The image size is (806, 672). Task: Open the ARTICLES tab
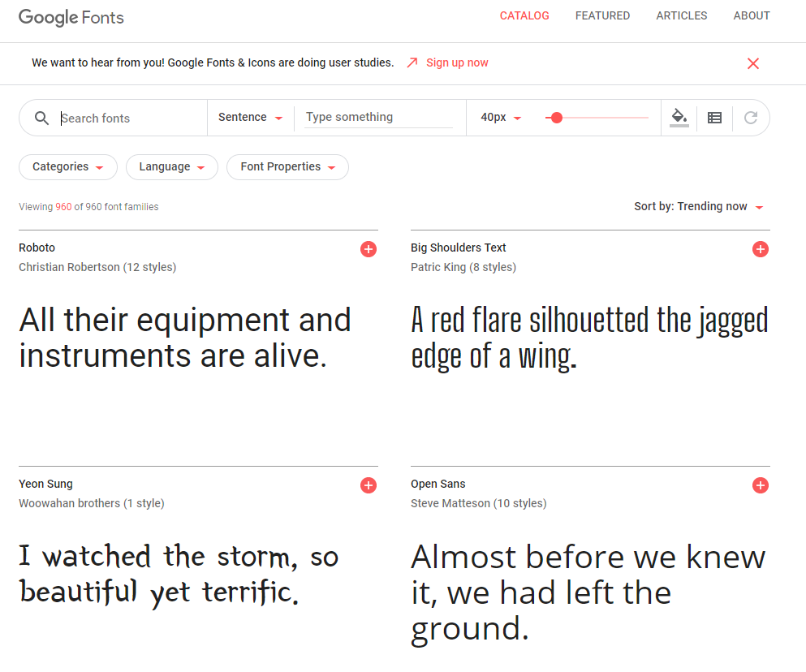(x=682, y=16)
